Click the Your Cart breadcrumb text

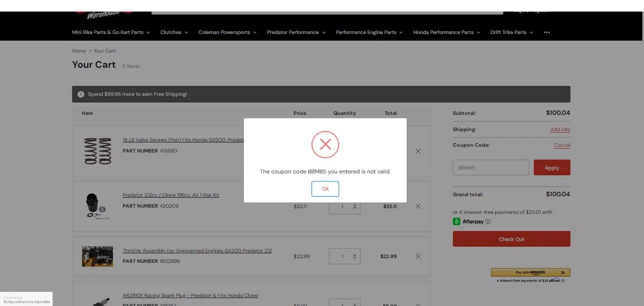click(105, 51)
